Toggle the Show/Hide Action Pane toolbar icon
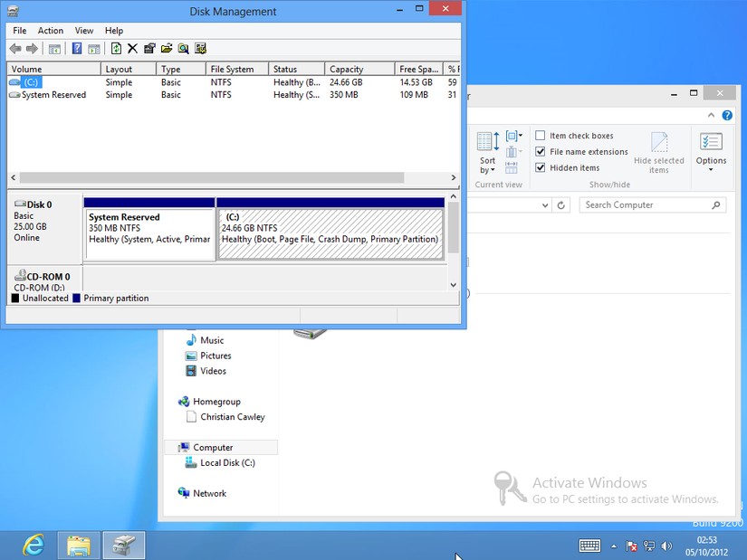The height and width of the screenshot is (560, 747). pyautogui.click(x=94, y=49)
